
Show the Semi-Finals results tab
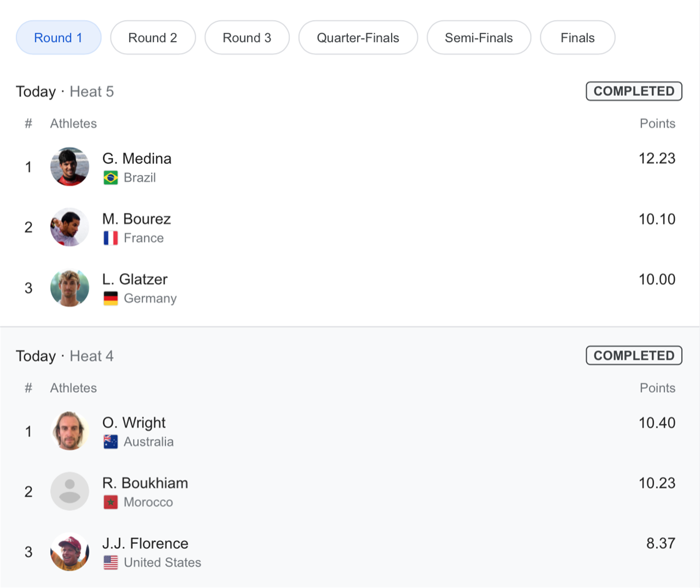479,38
